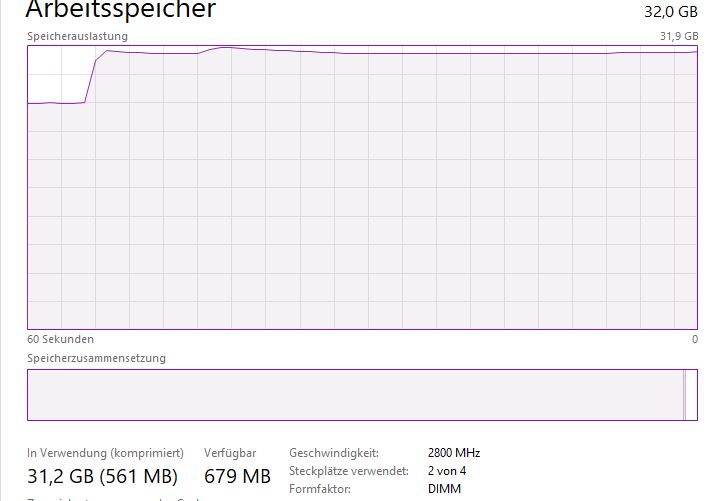The image size is (720, 501).
Task: Click the 0 label at graph's right end
Action: [695, 339]
